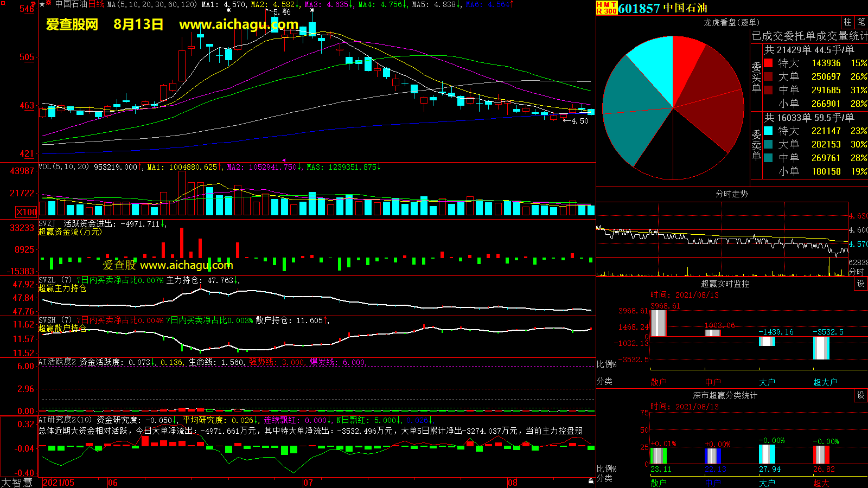Select the 分时走势 panel title
The height and width of the screenshot is (488, 868).
point(731,194)
